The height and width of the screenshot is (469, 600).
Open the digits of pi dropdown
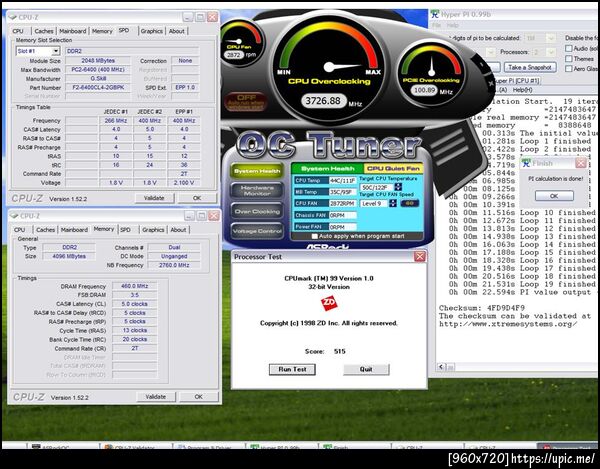point(550,38)
